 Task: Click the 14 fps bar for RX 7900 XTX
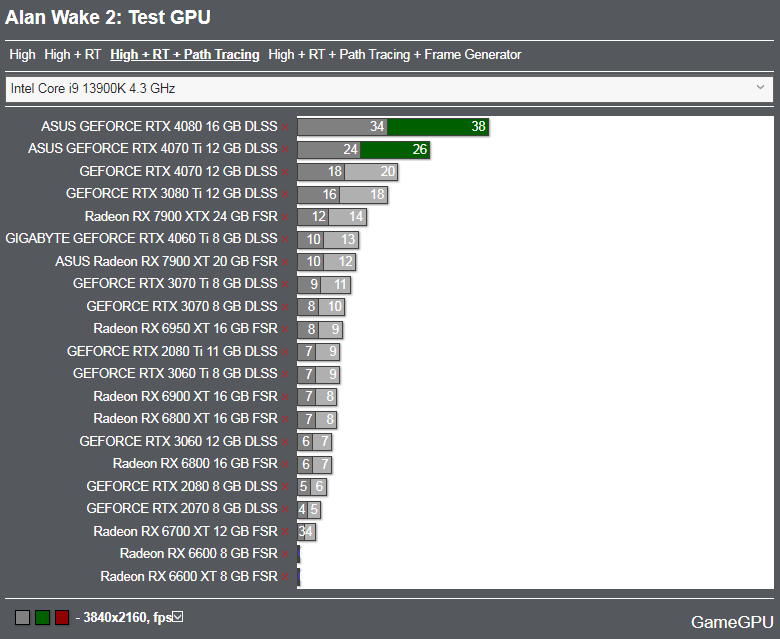(347, 217)
